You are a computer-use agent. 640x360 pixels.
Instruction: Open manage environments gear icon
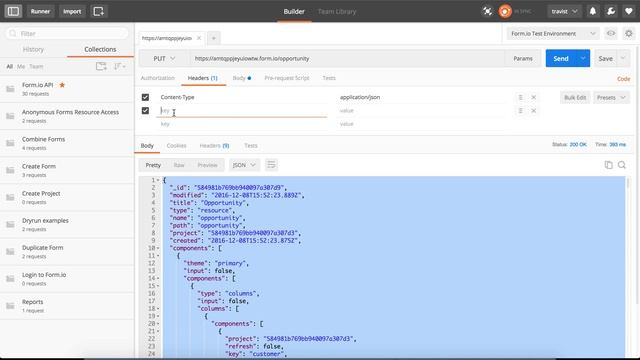tap(629, 33)
